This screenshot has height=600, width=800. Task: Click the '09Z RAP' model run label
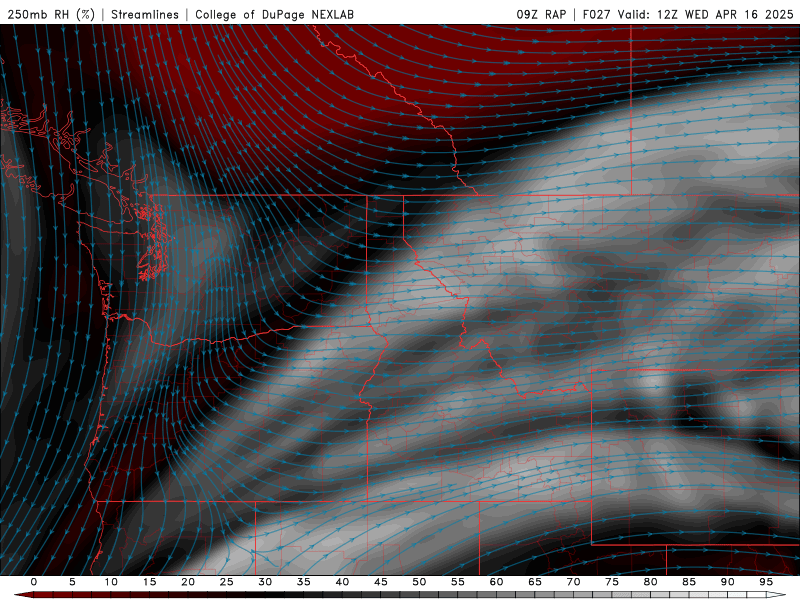[541, 14]
